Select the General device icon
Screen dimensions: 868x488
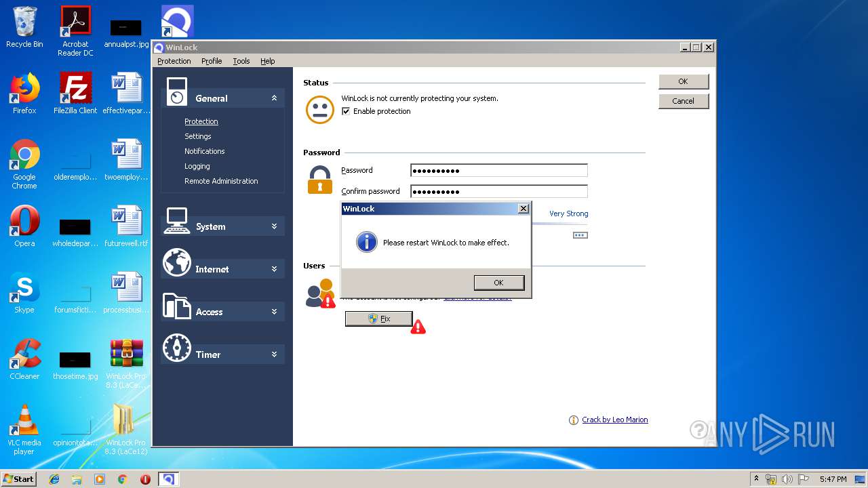pos(176,91)
